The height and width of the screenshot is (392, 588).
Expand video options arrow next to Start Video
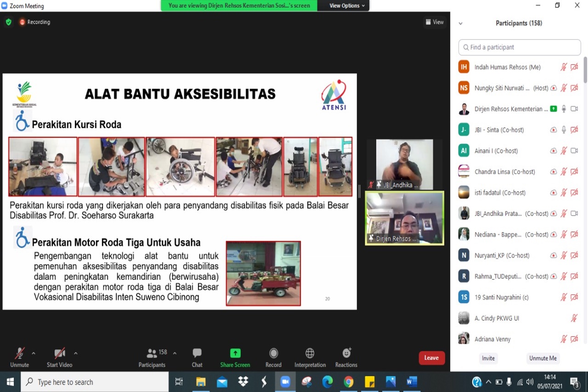tap(76, 353)
